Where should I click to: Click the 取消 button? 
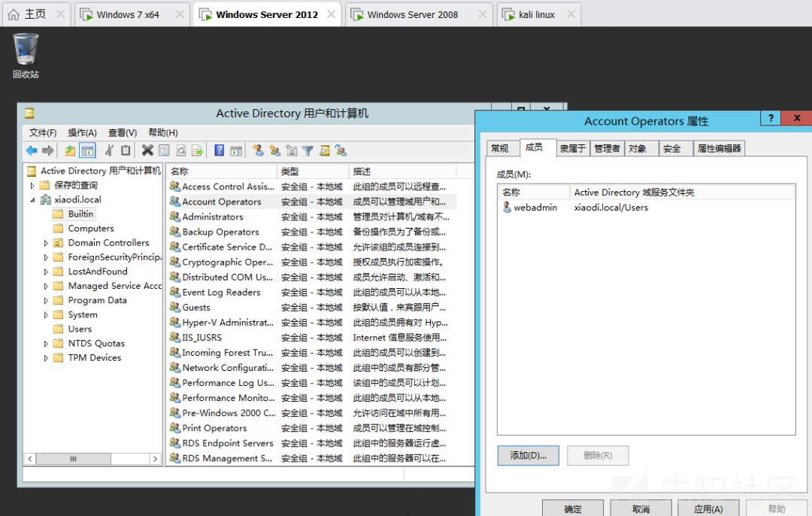tap(641, 508)
